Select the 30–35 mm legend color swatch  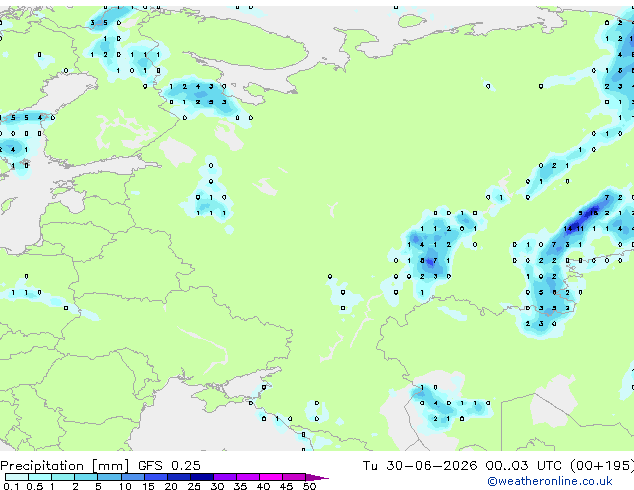point(225,477)
